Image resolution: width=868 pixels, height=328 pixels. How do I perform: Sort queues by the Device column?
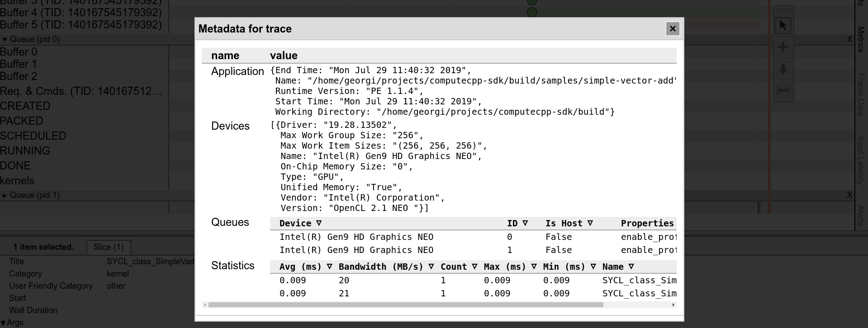(x=300, y=223)
